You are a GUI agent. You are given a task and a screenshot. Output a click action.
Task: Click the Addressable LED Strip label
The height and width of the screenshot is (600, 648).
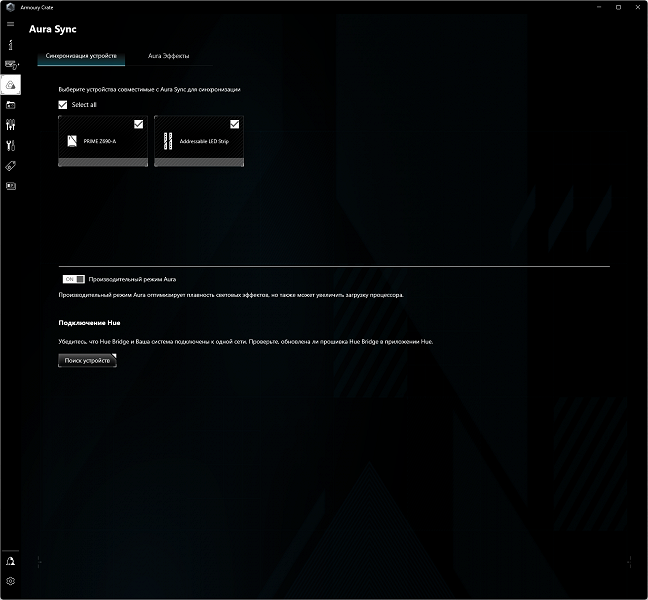(204, 141)
